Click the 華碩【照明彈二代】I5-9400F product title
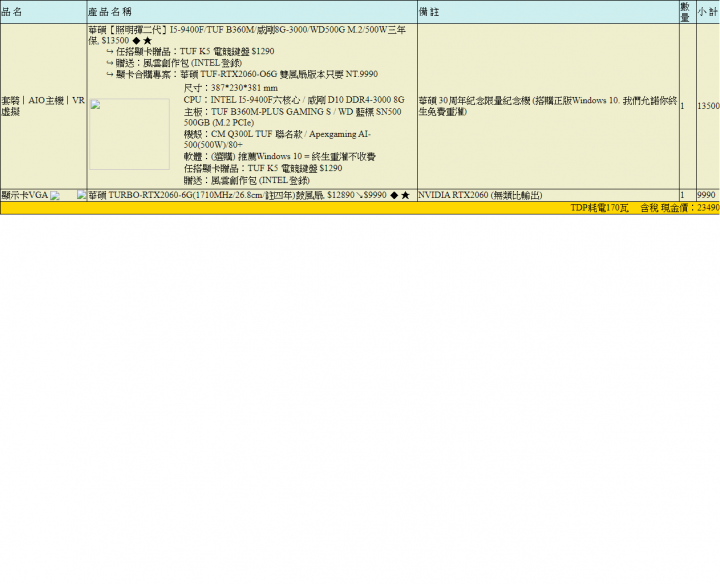The height and width of the screenshot is (584, 720). point(247,35)
